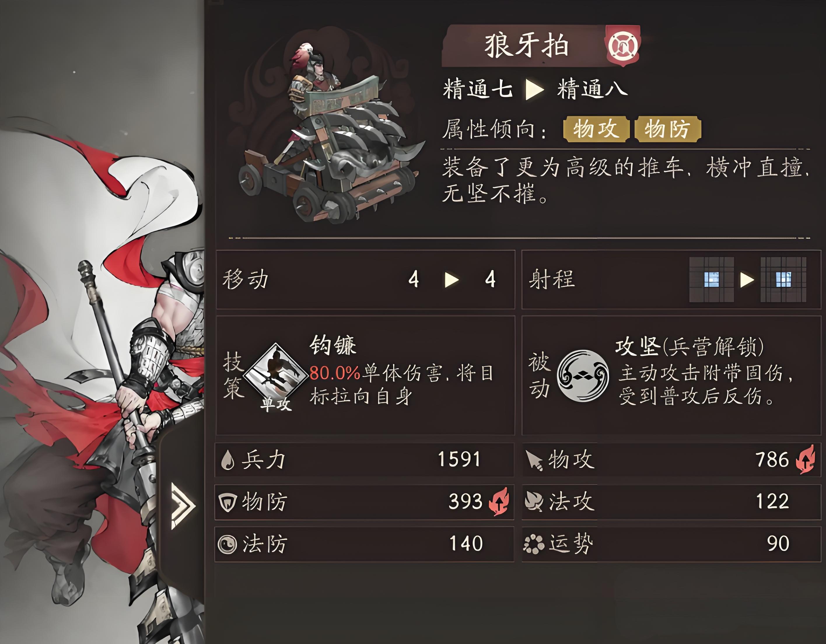Click the flame boost icon beside 物防 393
The width and height of the screenshot is (826, 644).
[x=499, y=501]
